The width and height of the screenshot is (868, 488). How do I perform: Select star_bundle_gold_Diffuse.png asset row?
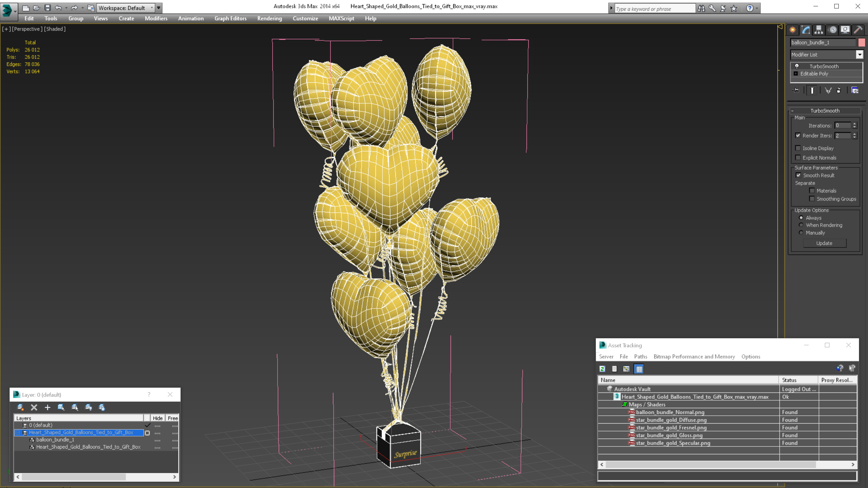(671, 420)
